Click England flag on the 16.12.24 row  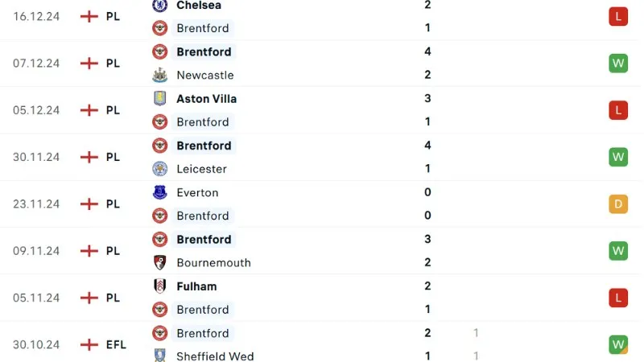(89, 16)
